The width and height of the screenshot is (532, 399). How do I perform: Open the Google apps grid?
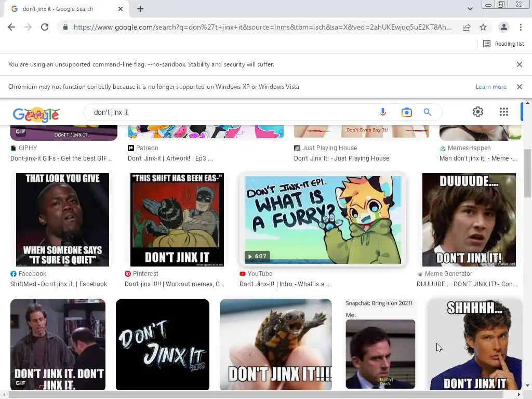[x=504, y=112]
